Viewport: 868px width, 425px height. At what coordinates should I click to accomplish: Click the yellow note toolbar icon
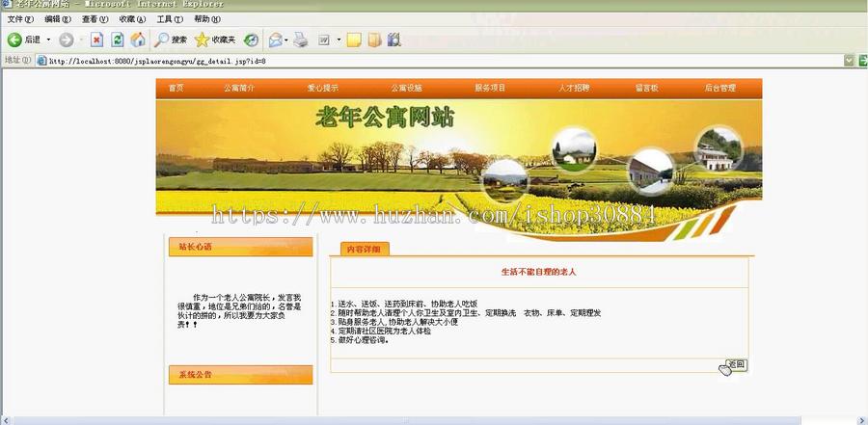(354, 40)
